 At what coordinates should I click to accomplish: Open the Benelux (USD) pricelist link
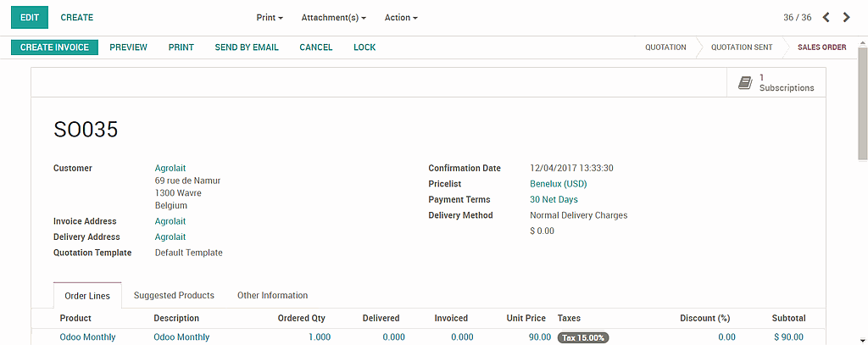point(558,184)
